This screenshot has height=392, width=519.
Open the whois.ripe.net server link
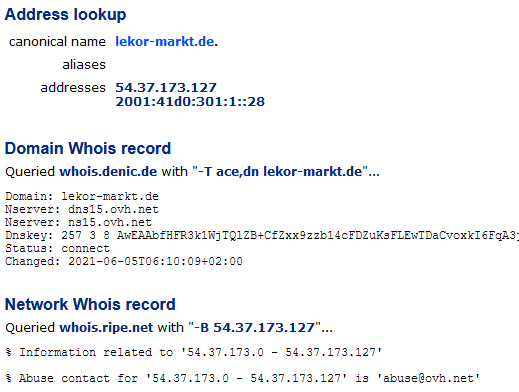click(x=106, y=328)
